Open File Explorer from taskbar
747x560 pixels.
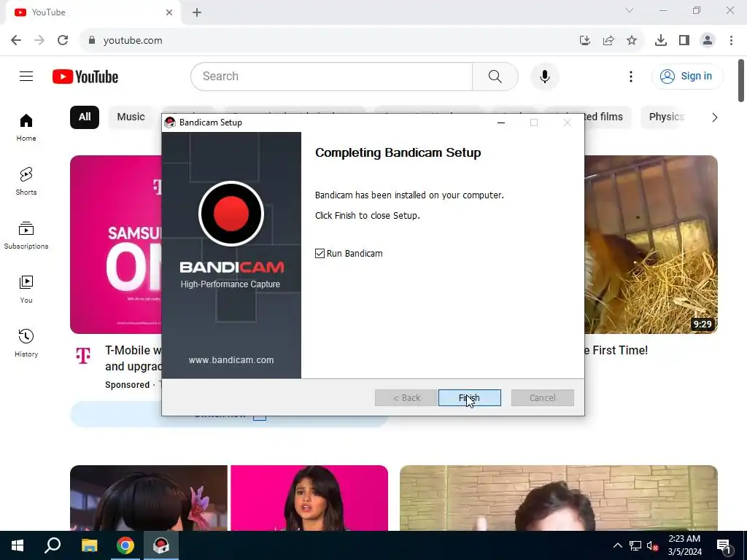click(89, 545)
